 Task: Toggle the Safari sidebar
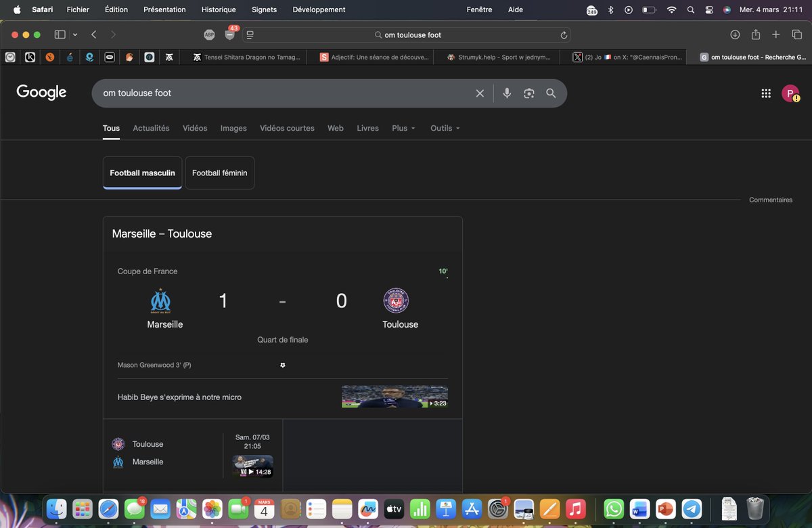click(60, 35)
